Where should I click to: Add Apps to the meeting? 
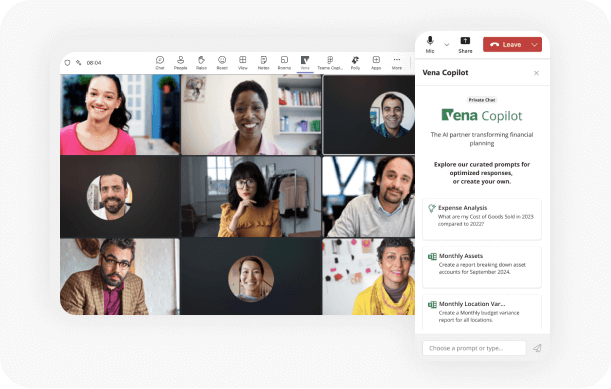pyautogui.click(x=376, y=62)
